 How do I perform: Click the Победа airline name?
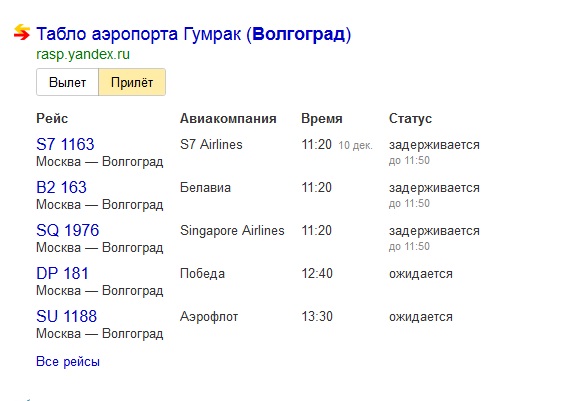pyautogui.click(x=202, y=274)
